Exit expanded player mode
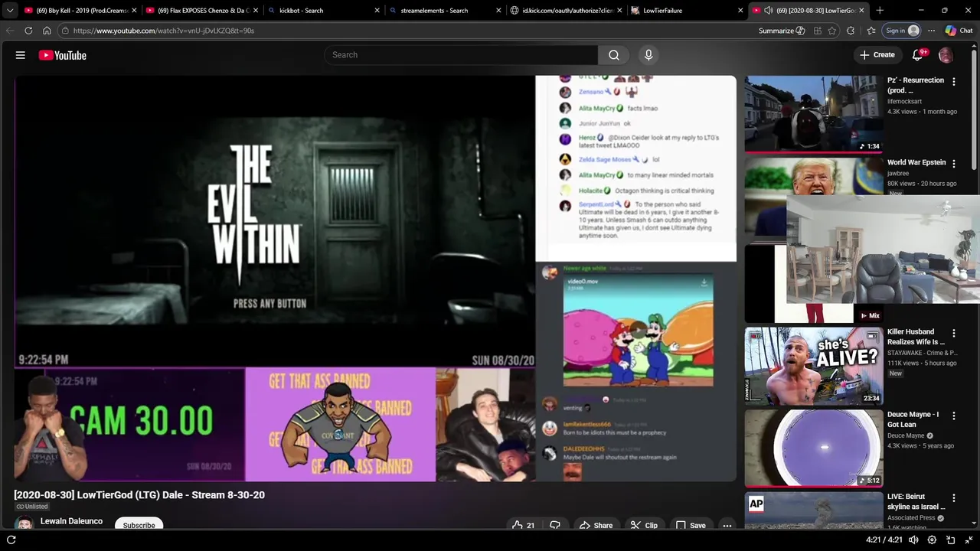The height and width of the screenshot is (551, 980). tap(969, 540)
